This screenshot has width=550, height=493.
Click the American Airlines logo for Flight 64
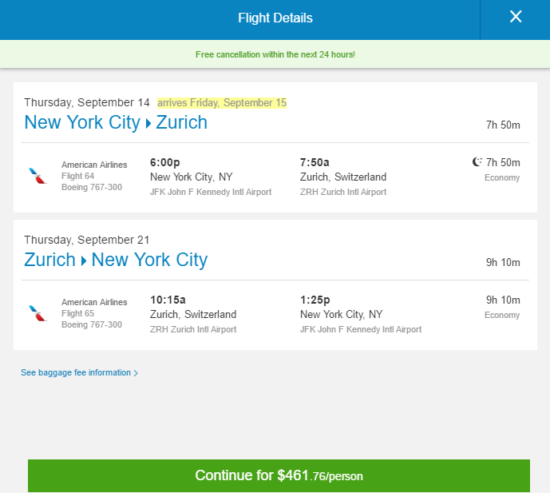tap(37, 176)
